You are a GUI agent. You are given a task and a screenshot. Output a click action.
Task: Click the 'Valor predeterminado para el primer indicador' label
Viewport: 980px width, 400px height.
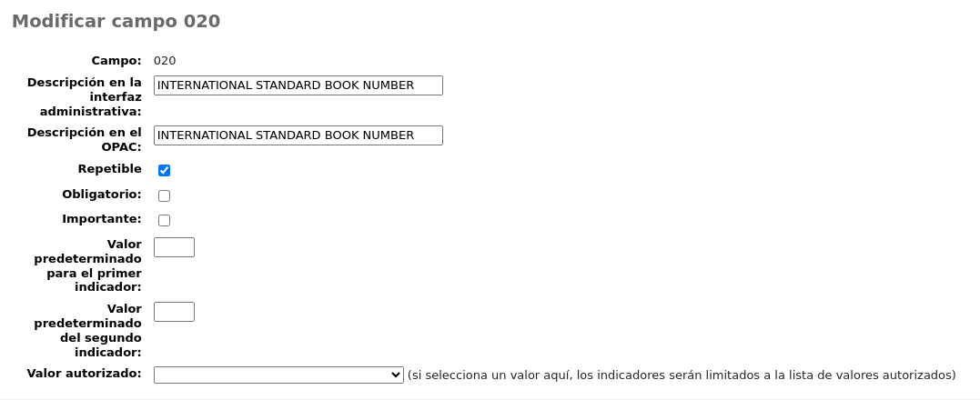pos(88,265)
